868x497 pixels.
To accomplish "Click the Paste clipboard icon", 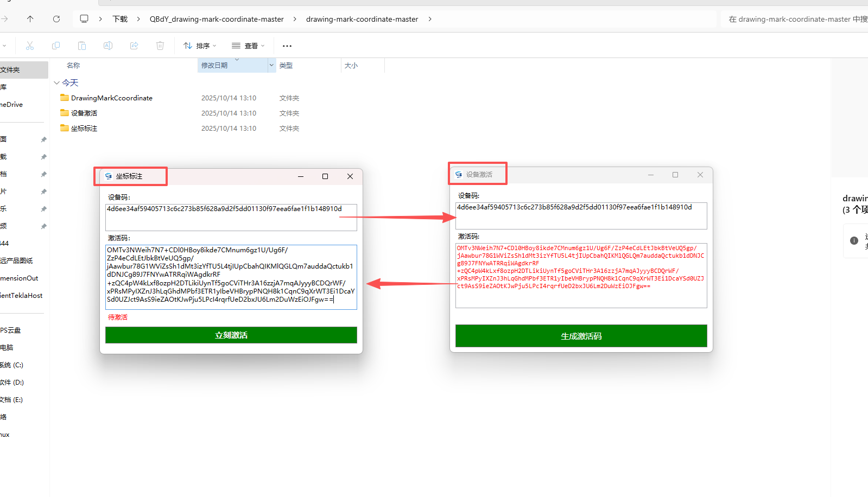I will coord(82,46).
